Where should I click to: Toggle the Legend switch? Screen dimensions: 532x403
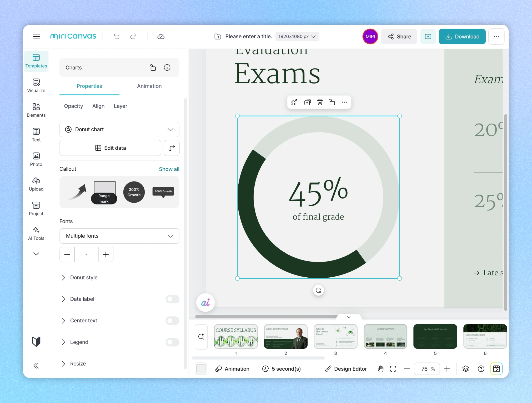point(172,342)
